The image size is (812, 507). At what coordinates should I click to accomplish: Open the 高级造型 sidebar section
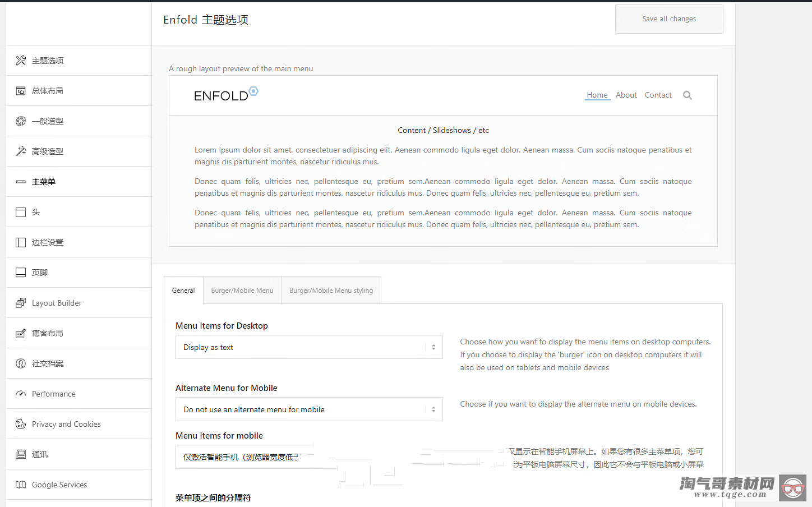point(79,151)
